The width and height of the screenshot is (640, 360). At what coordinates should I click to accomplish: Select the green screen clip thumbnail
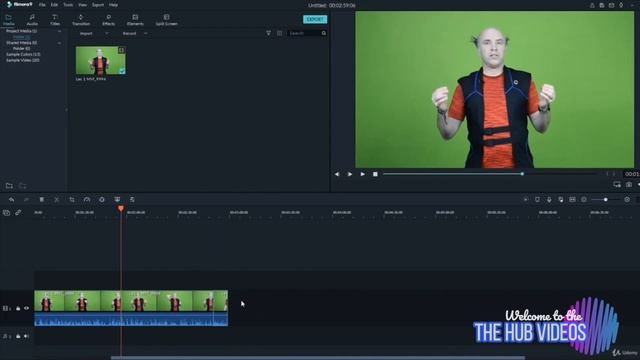click(100, 60)
